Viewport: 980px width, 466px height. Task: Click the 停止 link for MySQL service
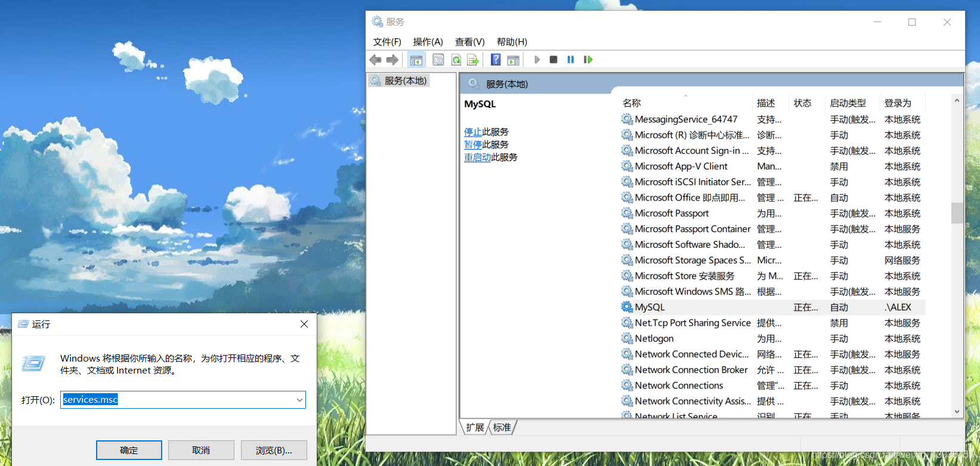[473, 132]
